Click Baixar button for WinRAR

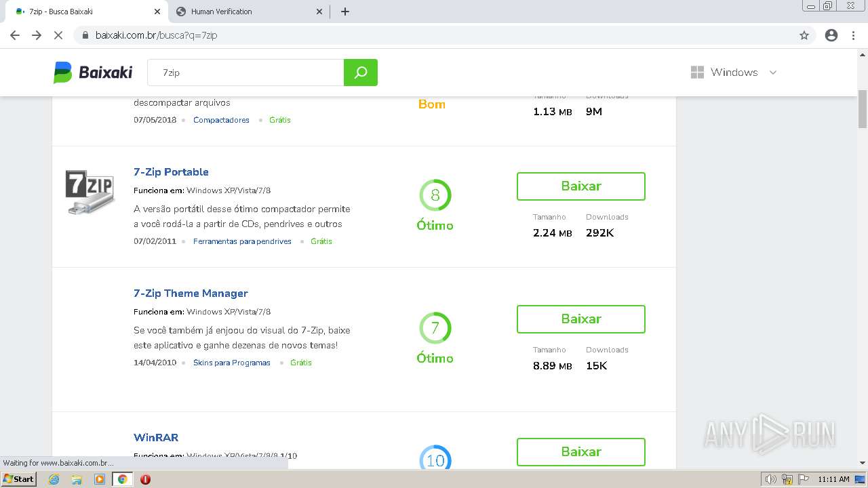coord(581,452)
